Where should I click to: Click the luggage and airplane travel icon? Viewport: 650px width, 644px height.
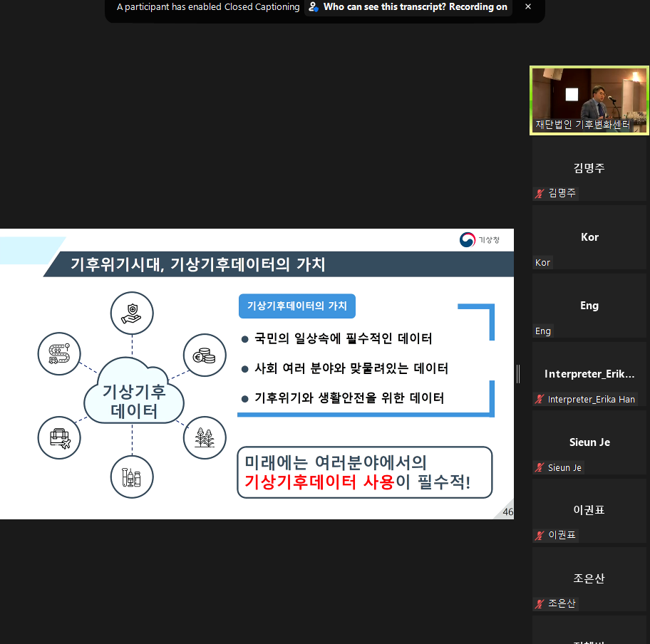pos(59,437)
